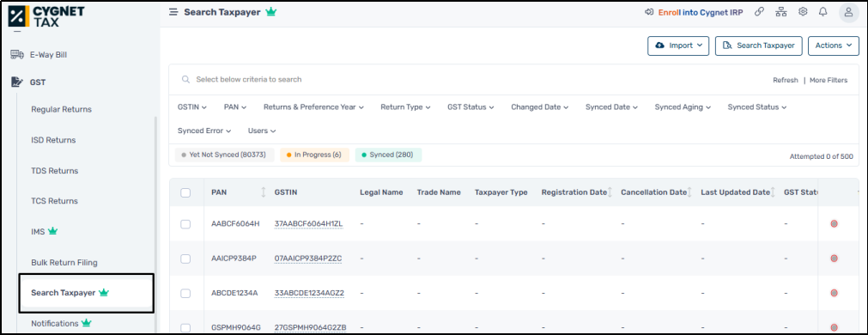Click the Enroll into Cygnet IRP link

pyautogui.click(x=694, y=12)
